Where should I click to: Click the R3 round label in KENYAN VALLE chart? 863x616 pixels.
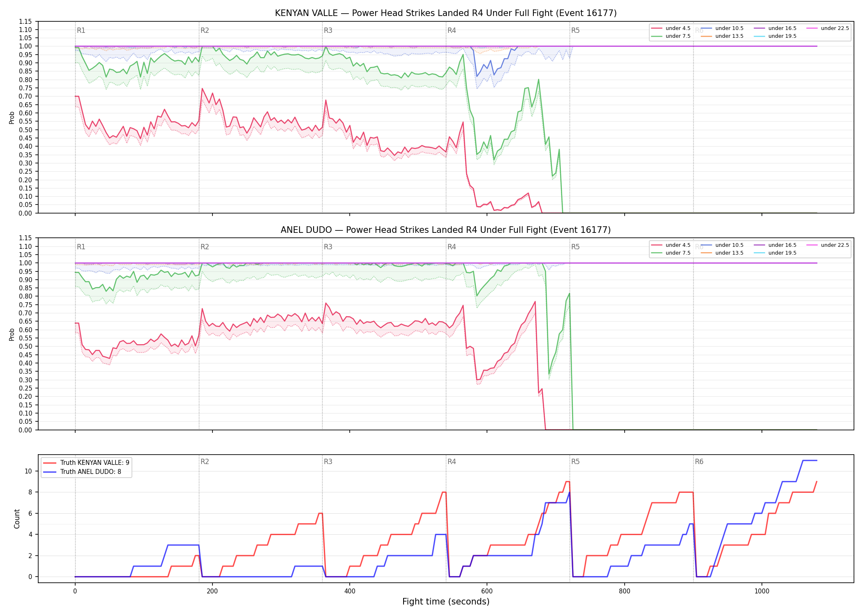point(328,30)
